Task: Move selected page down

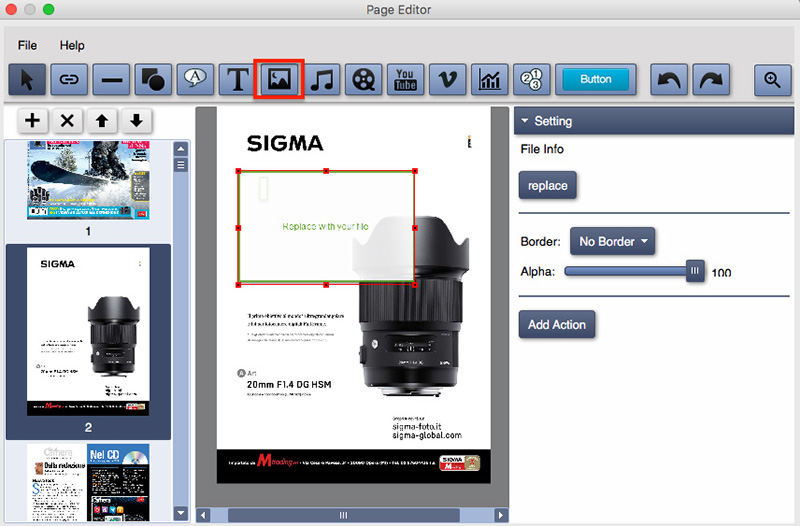Action: click(136, 121)
